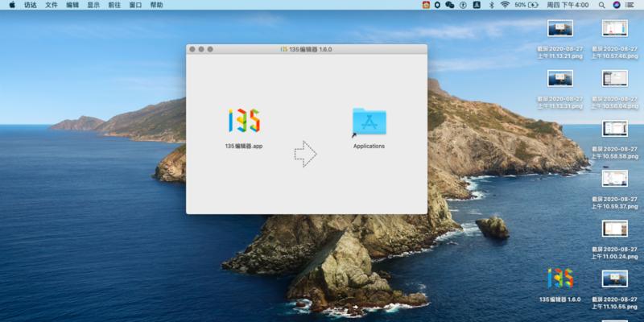The height and width of the screenshot is (322, 644).
Task: Click the circled lightning status icon
Action: click(x=464, y=5)
